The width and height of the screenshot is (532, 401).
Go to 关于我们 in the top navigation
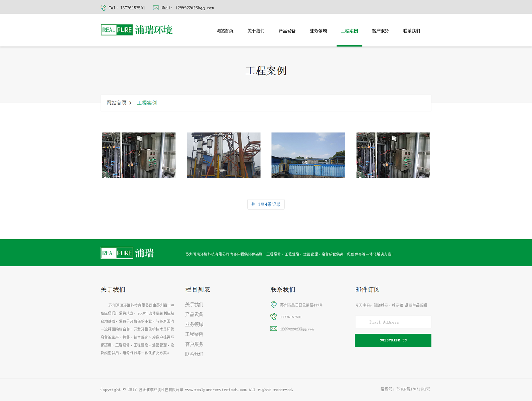coord(256,31)
